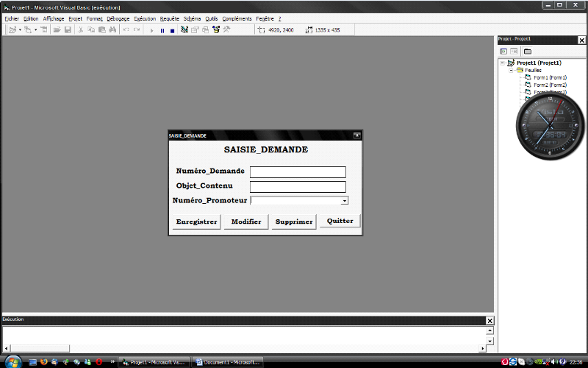Close the Exécution panel
Image resolution: width=588 pixels, height=368 pixels.
point(490,320)
